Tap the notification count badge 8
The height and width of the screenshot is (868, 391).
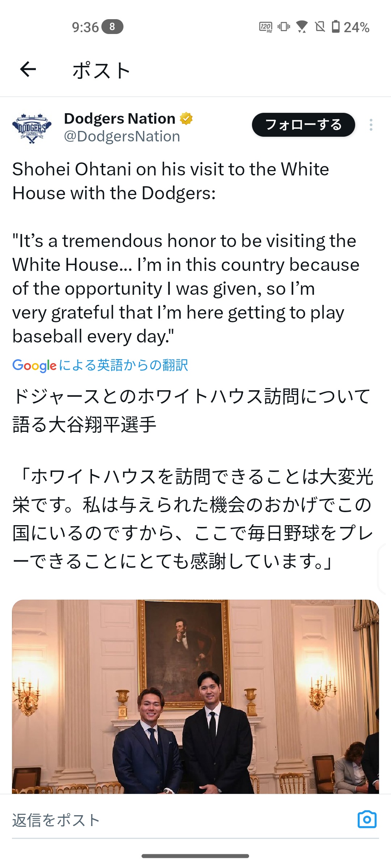[112, 27]
